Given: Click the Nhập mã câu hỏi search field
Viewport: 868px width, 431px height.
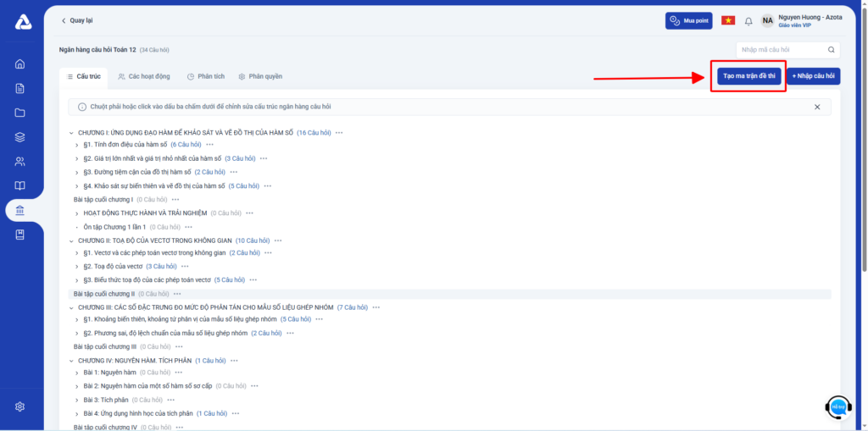Looking at the screenshot, I should pos(787,50).
